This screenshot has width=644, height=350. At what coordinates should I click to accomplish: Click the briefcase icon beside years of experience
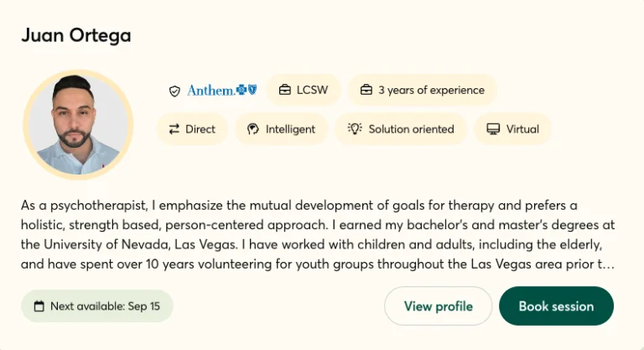(366, 90)
